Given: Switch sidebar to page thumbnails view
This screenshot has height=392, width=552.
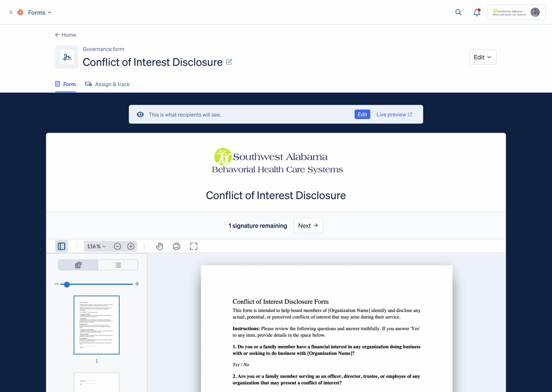Looking at the screenshot, I should [x=78, y=265].
